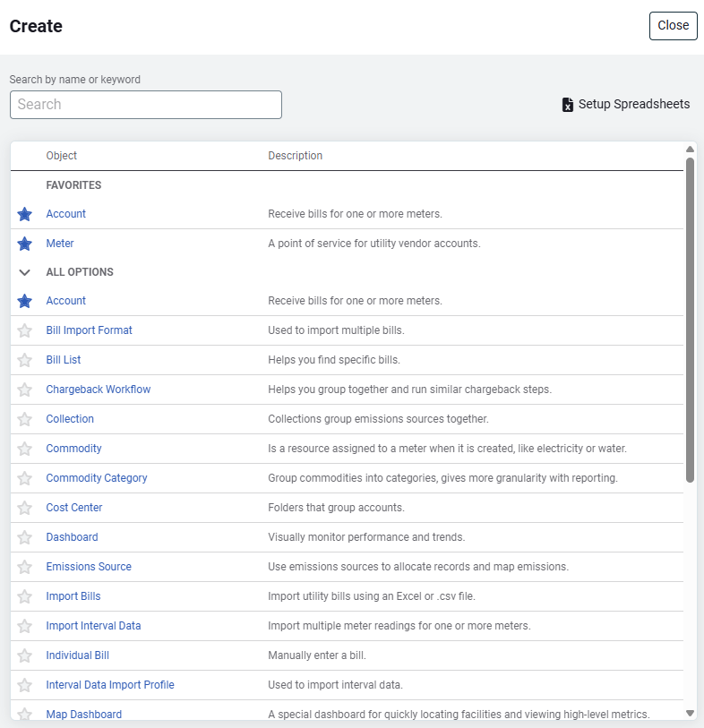
Task: Favorite the Dashboard option star
Action: tap(25, 537)
